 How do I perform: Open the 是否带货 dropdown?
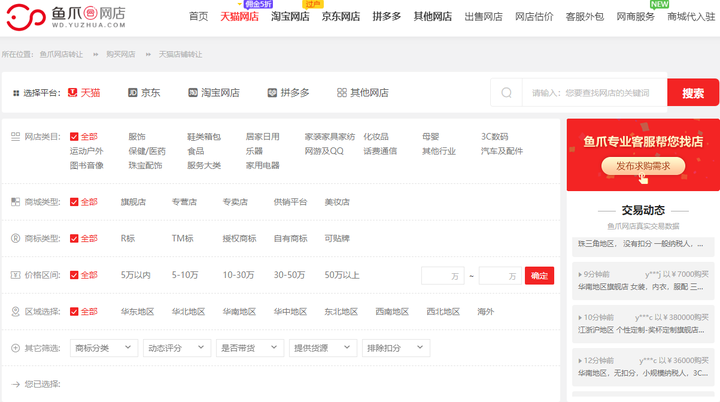click(x=250, y=348)
